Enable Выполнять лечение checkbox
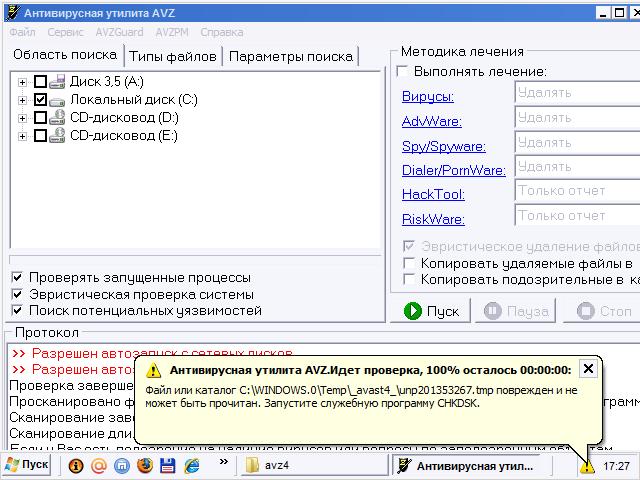The height and width of the screenshot is (480, 640). point(403,71)
